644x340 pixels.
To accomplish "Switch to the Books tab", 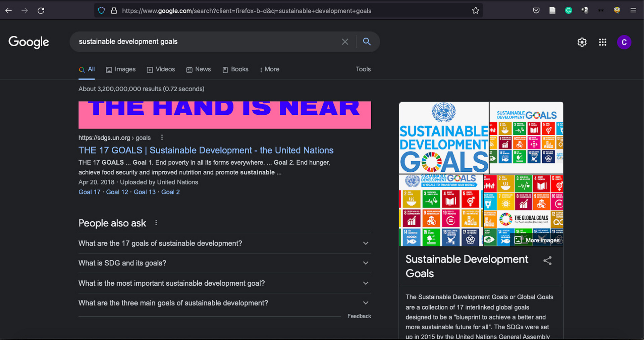I will click(235, 69).
